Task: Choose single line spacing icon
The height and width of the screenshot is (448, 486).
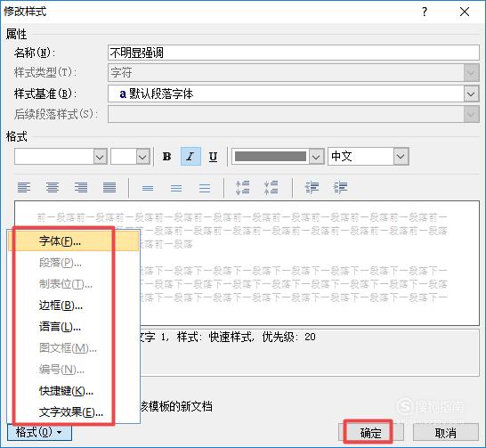Action: [148, 188]
